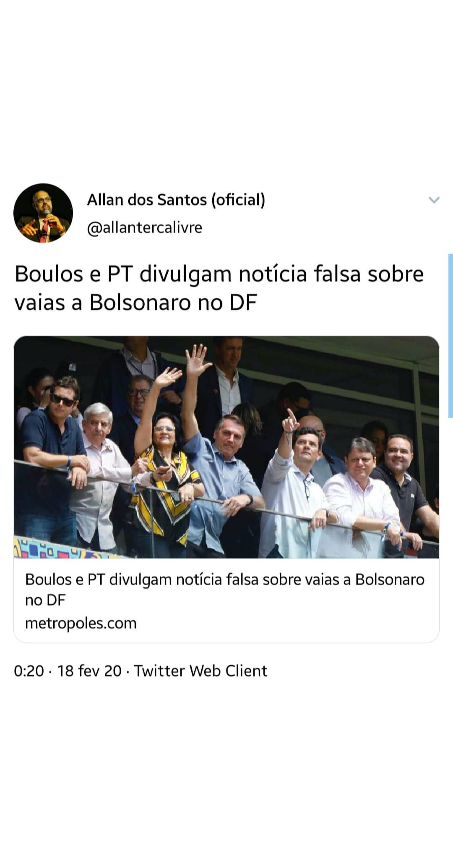Image resolution: width=453 pixels, height=868 pixels.
Task: Click the blue scrollbar on the right edge
Action: click(x=450, y=336)
